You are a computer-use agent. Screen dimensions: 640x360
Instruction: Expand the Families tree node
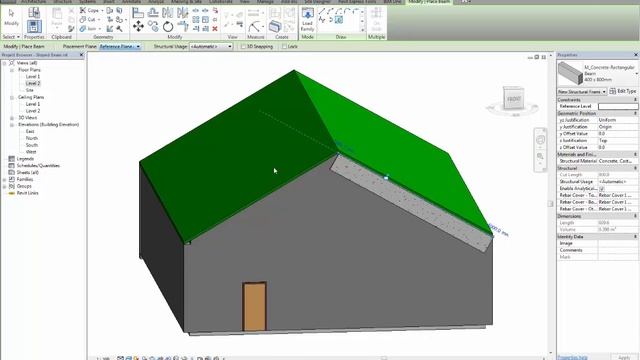click(4, 179)
